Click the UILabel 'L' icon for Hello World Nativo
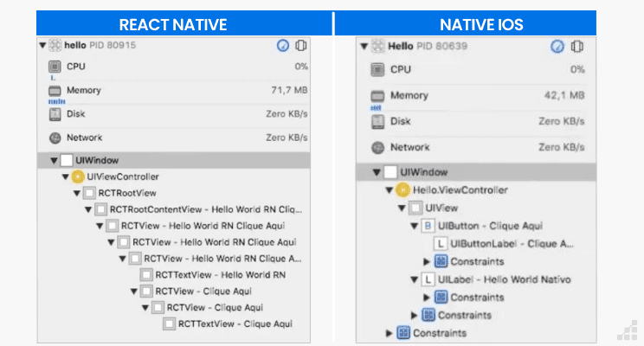Image resolution: width=644 pixels, height=346 pixels. (427, 279)
